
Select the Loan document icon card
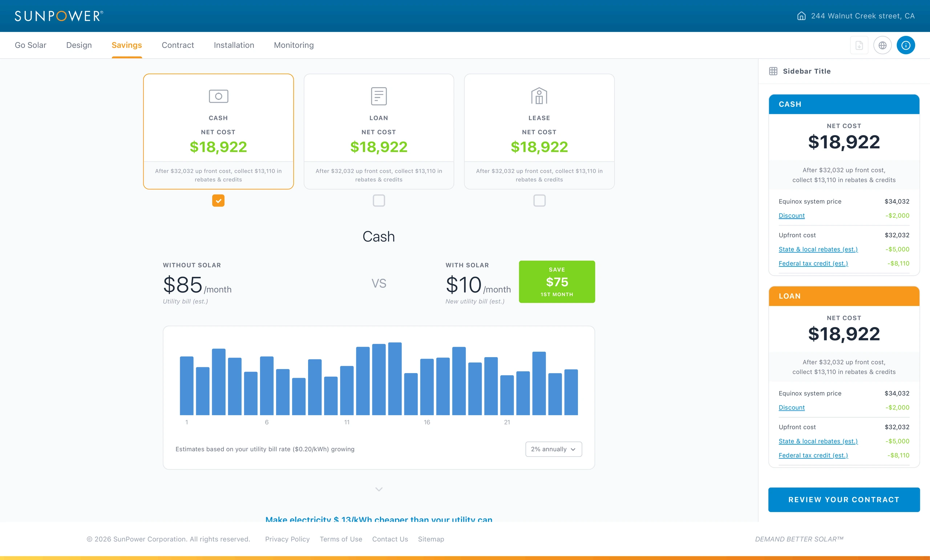(x=379, y=96)
